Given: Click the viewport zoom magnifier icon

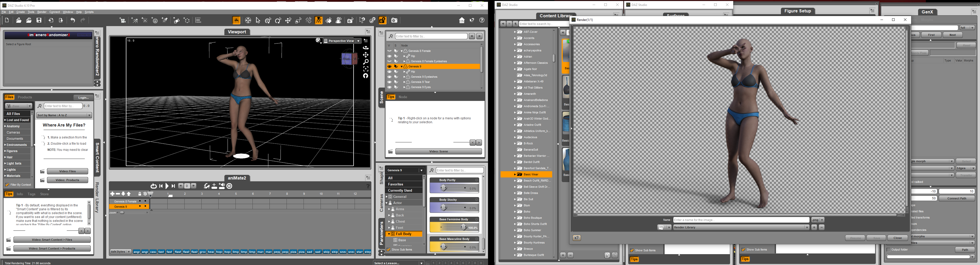Looking at the screenshot, I should point(366,62).
